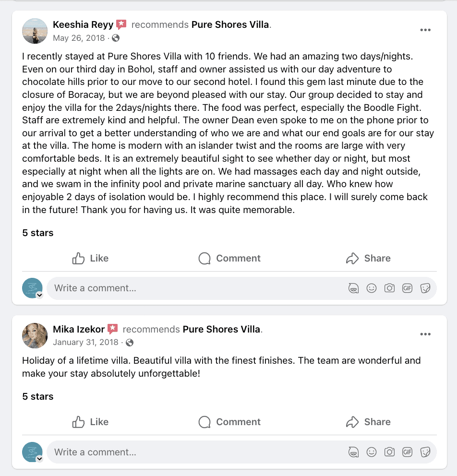Like Keeshia Reyy's review
The image size is (457, 476).
(x=90, y=258)
